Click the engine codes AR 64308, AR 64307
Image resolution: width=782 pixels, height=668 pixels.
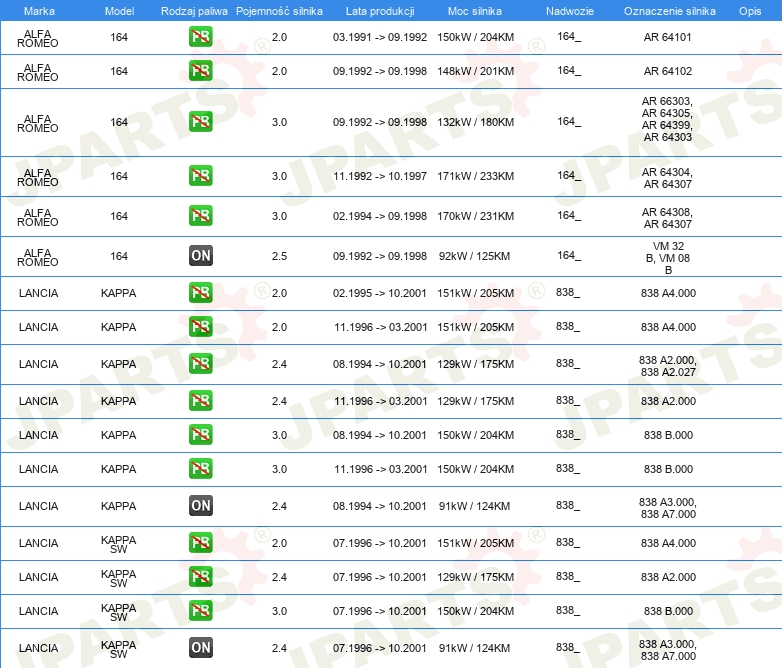coord(667,218)
